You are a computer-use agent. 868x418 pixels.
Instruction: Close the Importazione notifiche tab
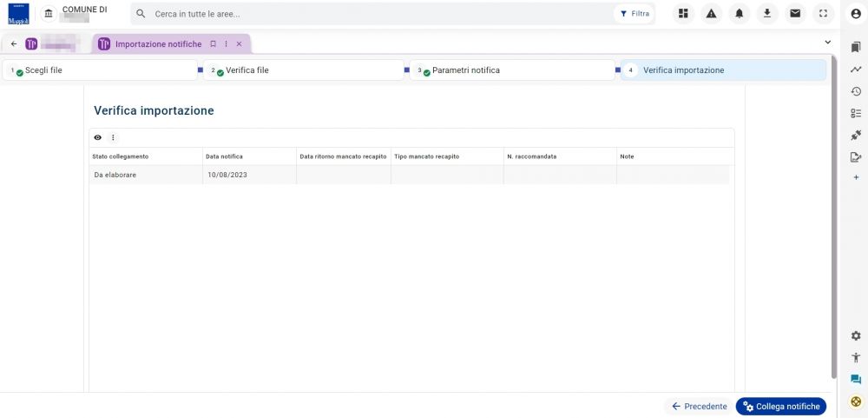[240, 43]
